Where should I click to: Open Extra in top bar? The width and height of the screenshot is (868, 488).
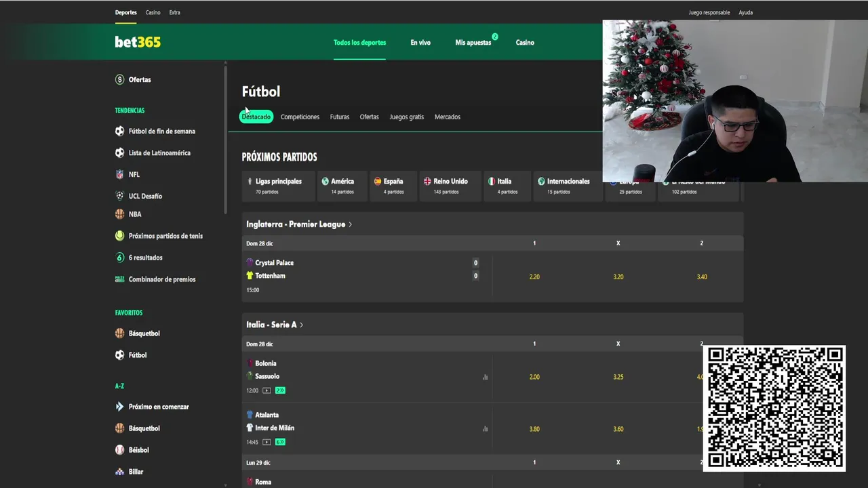coord(175,12)
